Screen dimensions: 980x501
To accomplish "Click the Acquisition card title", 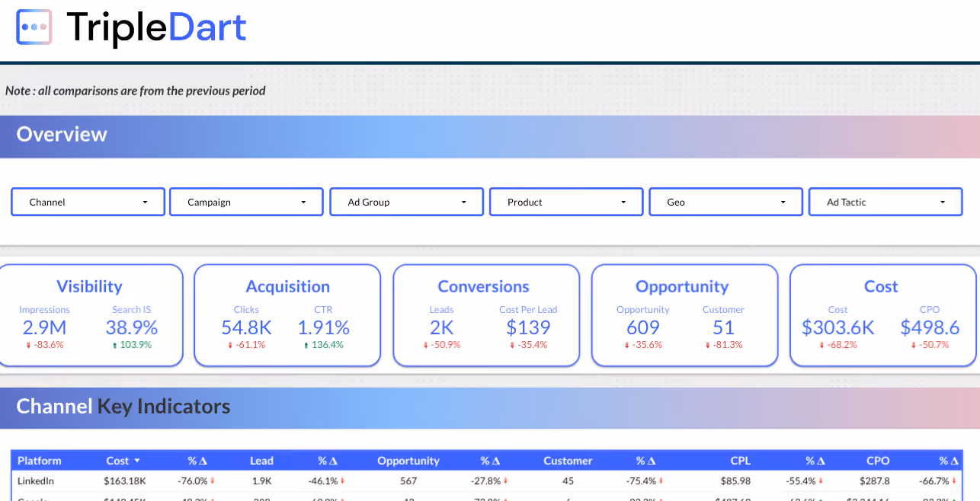I will pos(288,286).
